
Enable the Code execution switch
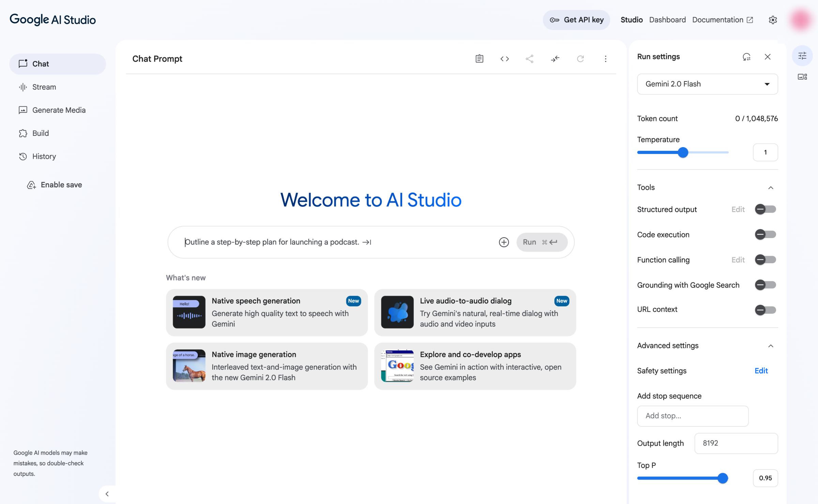tap(765, 234)
